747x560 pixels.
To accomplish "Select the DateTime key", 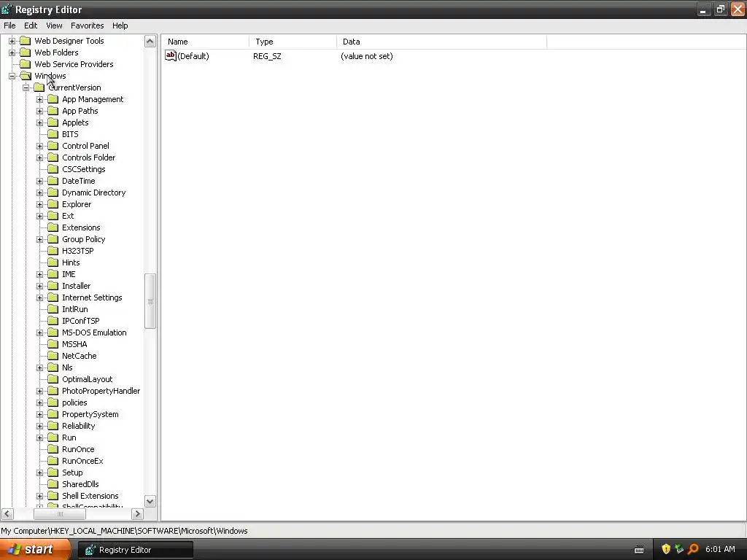I will click(79, 181).
